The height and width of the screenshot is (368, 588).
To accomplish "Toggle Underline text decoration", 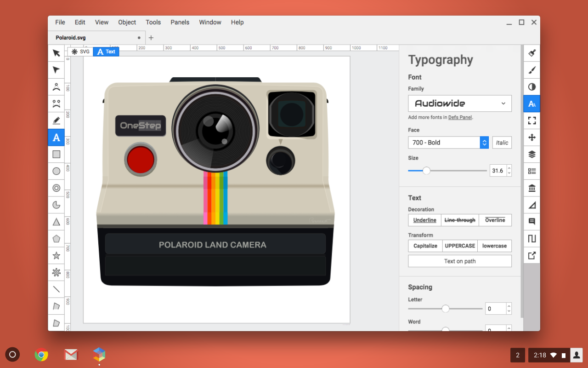I will 424,220.
